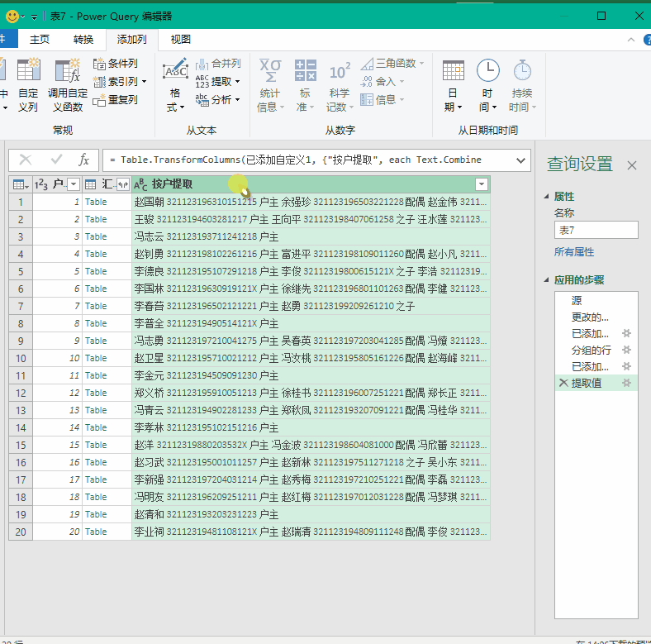Click 科学记数 scientific icon
The height and width of the screenshot is (644, 651).
[340, 85]
